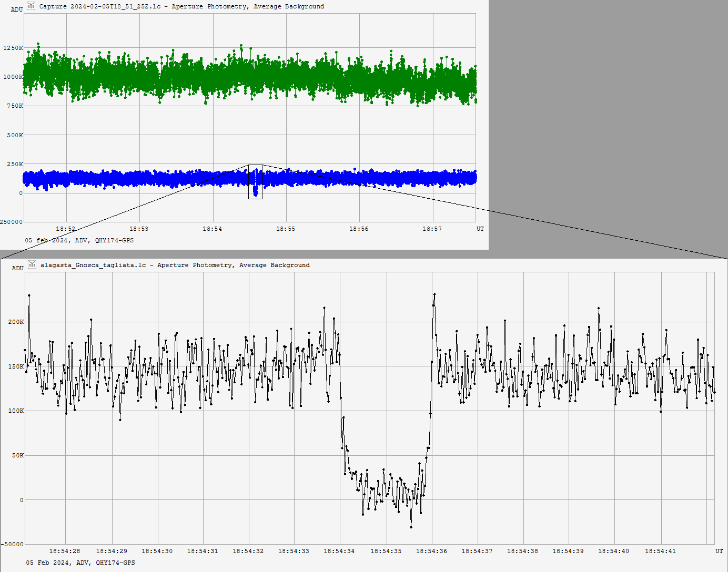Screen dimensions: 728x572
Task: Click the '250K' axis label in upper chart
Action: point(15,164)
